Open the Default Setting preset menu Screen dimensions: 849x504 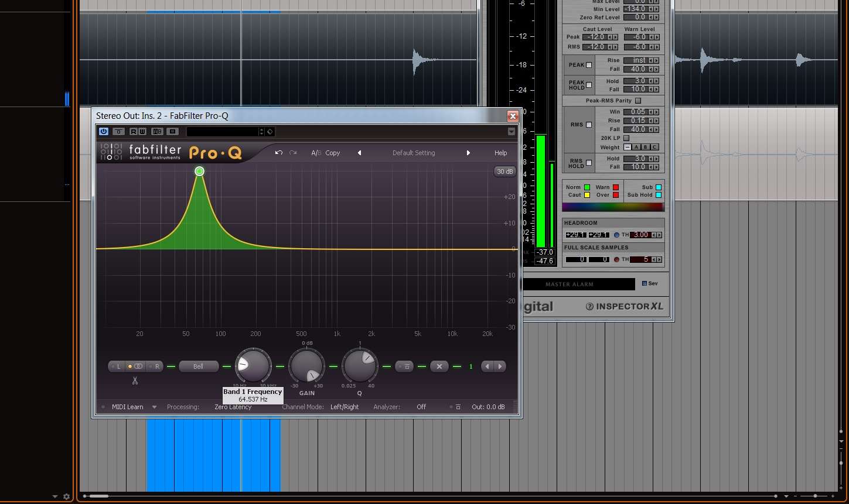pos(414,153)
